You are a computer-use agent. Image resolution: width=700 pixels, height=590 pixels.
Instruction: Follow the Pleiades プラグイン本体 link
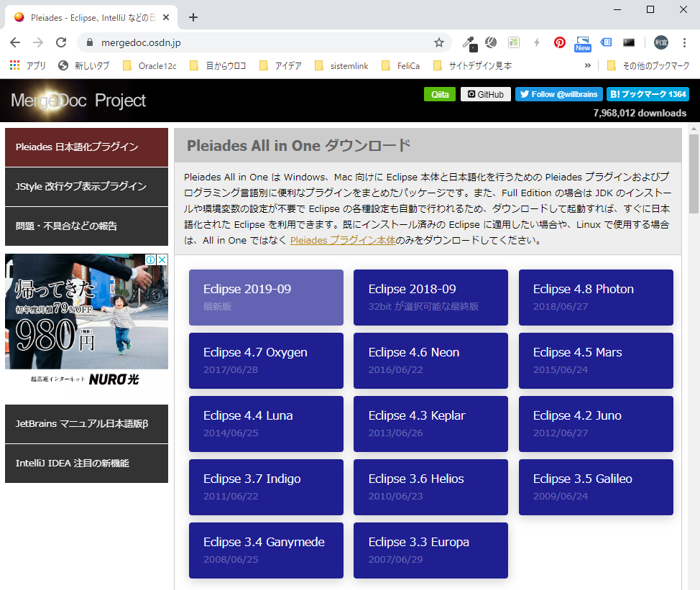pyautogui.click(x=343, y=240)
